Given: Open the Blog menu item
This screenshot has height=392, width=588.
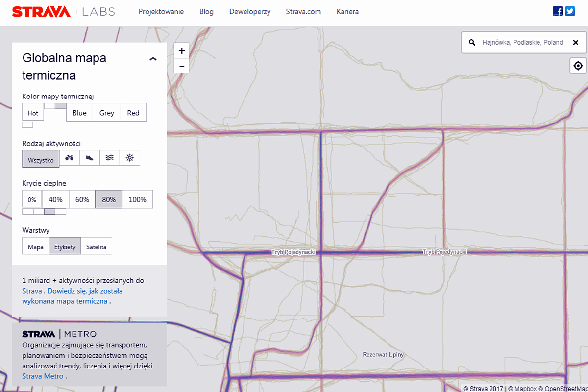Looking at the screenshot, I should click(x=207, y=12).
